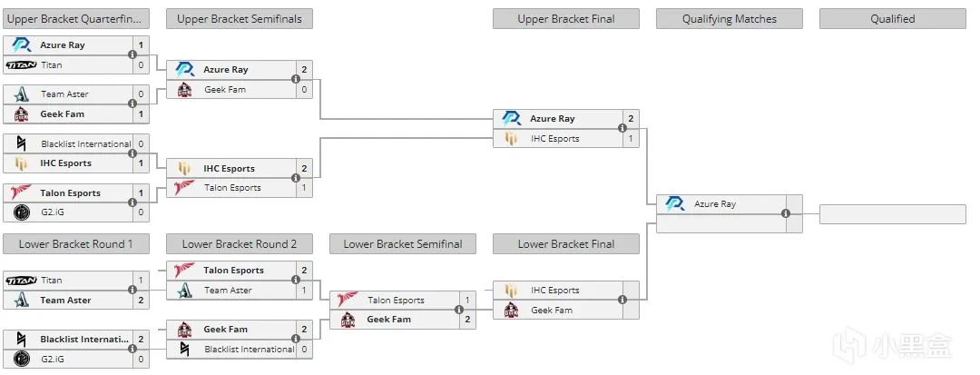Click the Upper Bracket Quarterfinals header
Image resolution: width=980 pixels, height=375 pixels.
tap(76, 19)
